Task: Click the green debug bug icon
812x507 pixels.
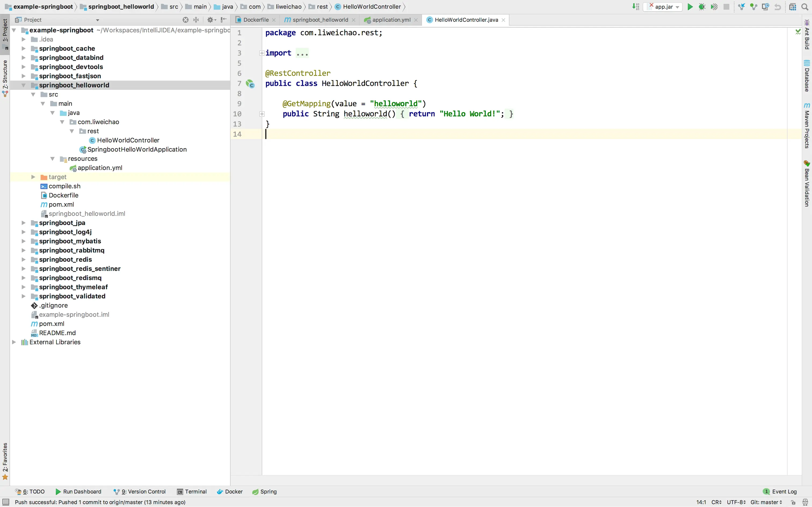Action: (702, 7)
